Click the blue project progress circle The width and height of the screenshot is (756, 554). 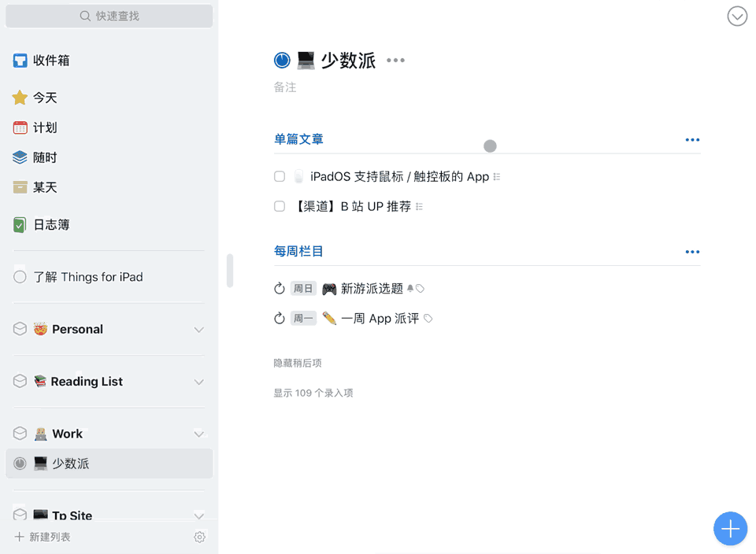click(282, 61)
